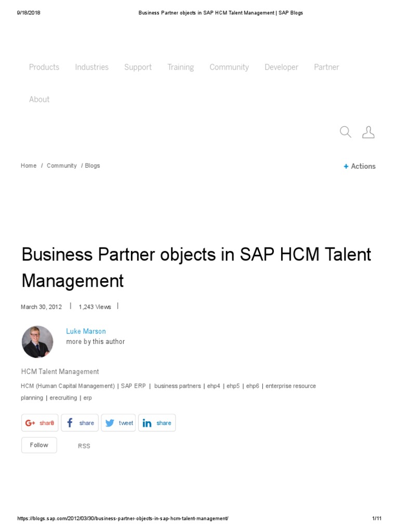Screen dimensions: 399x532
Task: Share via the Google Plus icon
Action: (x=30, y=423)
